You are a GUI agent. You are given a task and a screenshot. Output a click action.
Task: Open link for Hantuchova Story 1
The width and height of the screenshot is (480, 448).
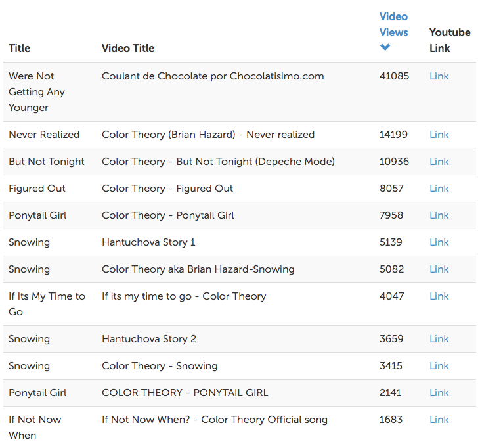click(439, 242)
